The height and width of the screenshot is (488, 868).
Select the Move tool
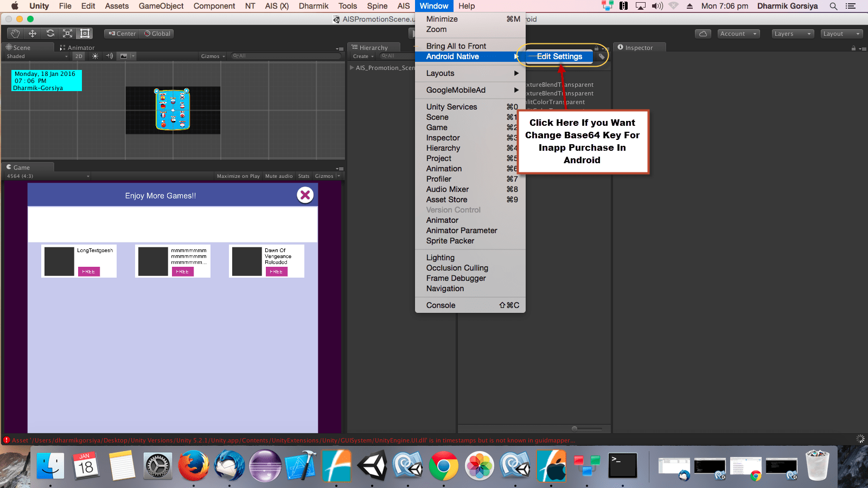(x=33, y=34)
